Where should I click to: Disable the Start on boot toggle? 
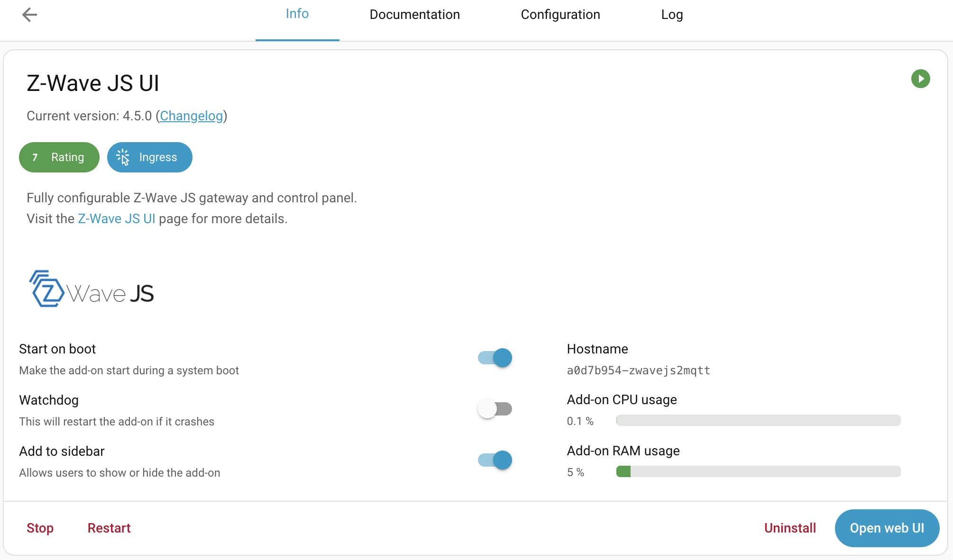pos(495,358)
